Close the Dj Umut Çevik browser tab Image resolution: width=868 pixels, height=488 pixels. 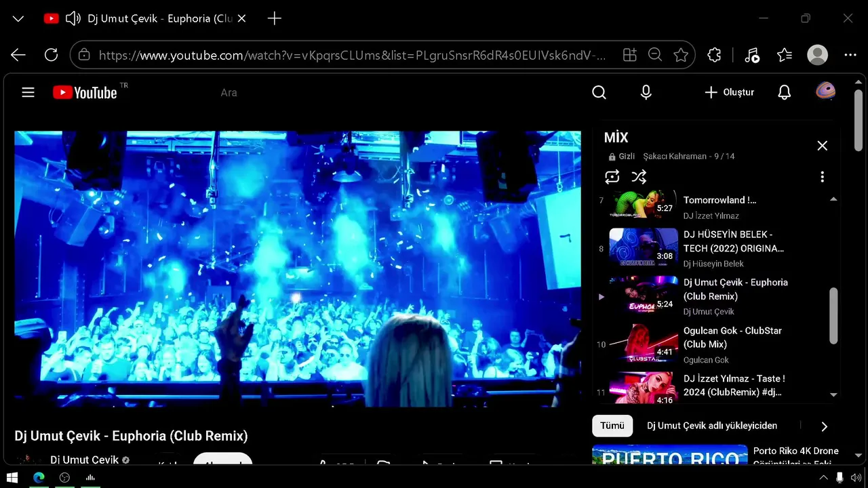tap(242, 18)
